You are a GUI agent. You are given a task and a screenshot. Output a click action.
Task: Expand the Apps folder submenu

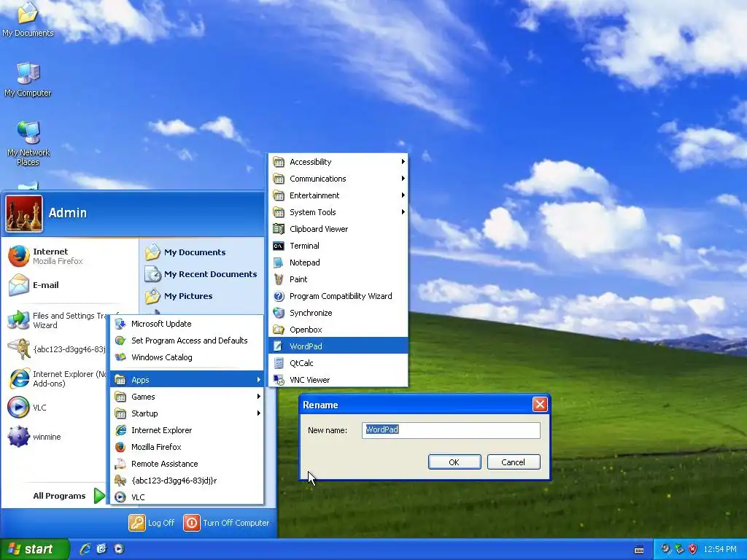(187, 379)
